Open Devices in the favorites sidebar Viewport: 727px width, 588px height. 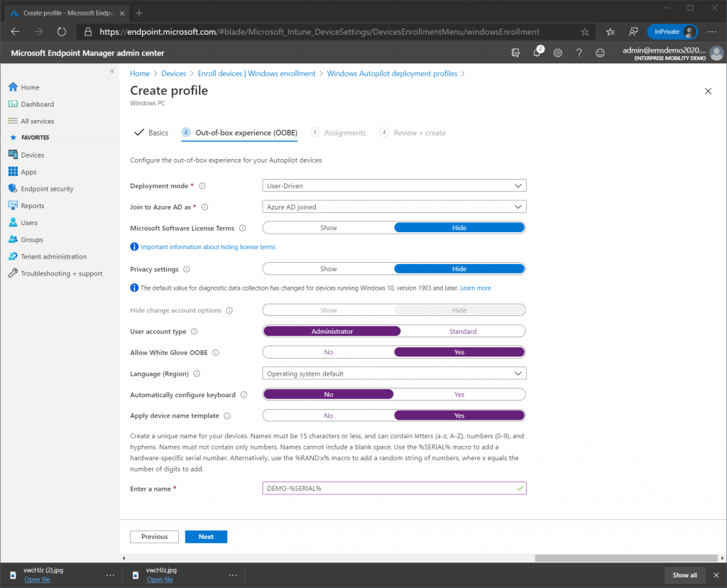(26, 155)
